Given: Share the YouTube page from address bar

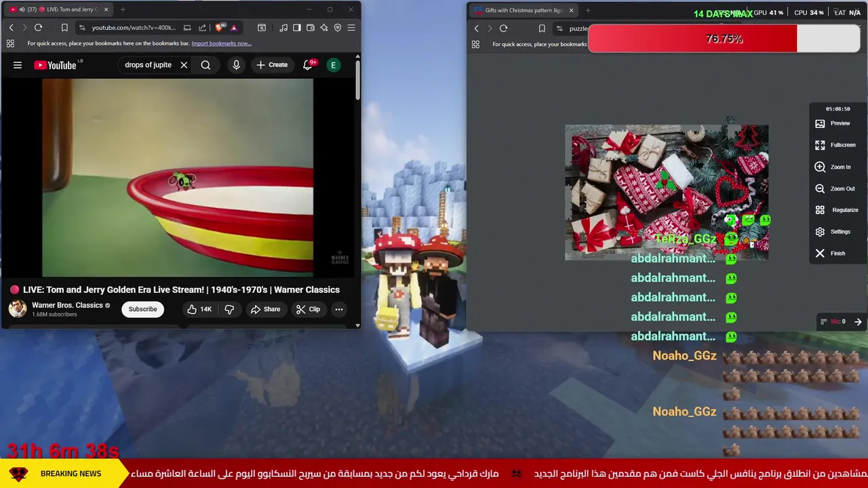Looking at the screenshot, I should (x=202, y=28).
